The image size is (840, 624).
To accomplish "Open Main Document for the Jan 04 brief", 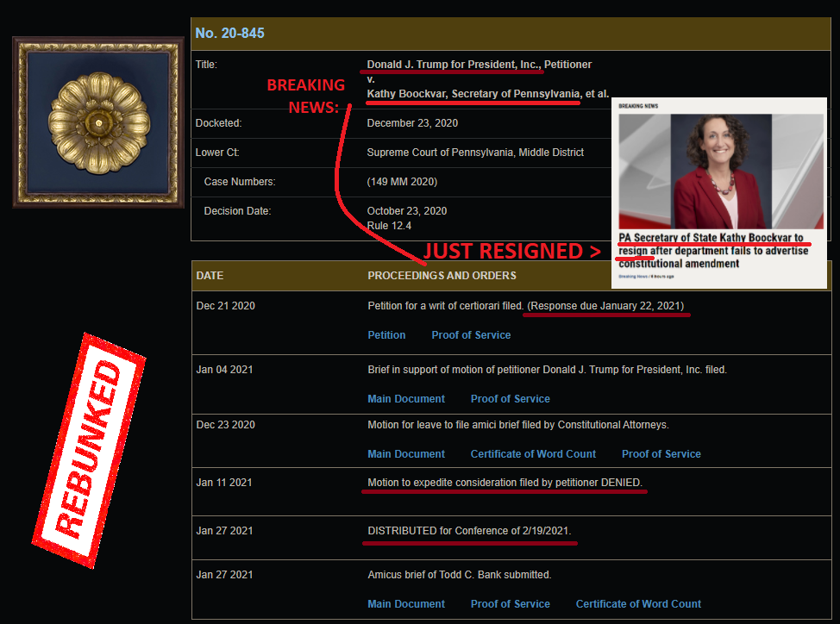I will tap(406, 399).
